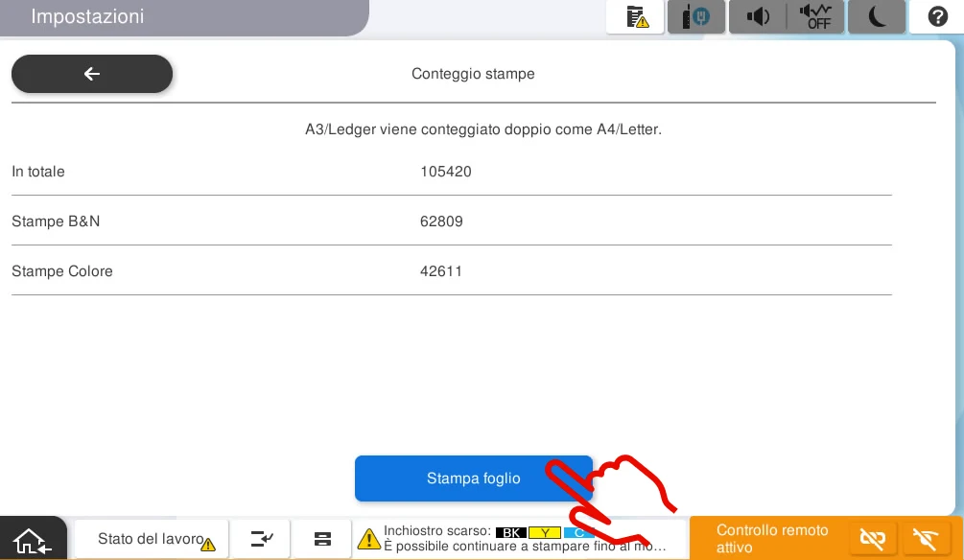Tap the crossed-out Wi-Fi icon
This screenshot has width=964, height=560.
point(926,539)
